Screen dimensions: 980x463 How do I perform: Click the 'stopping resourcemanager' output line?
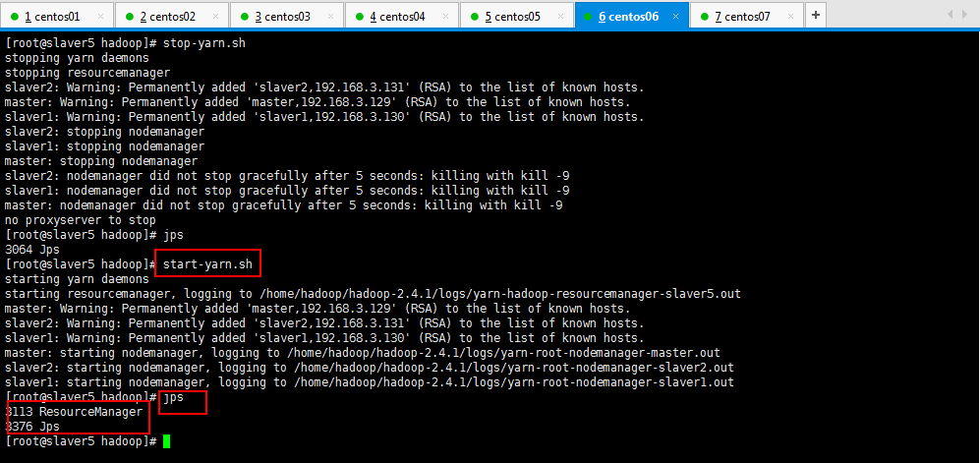(86, 73)
